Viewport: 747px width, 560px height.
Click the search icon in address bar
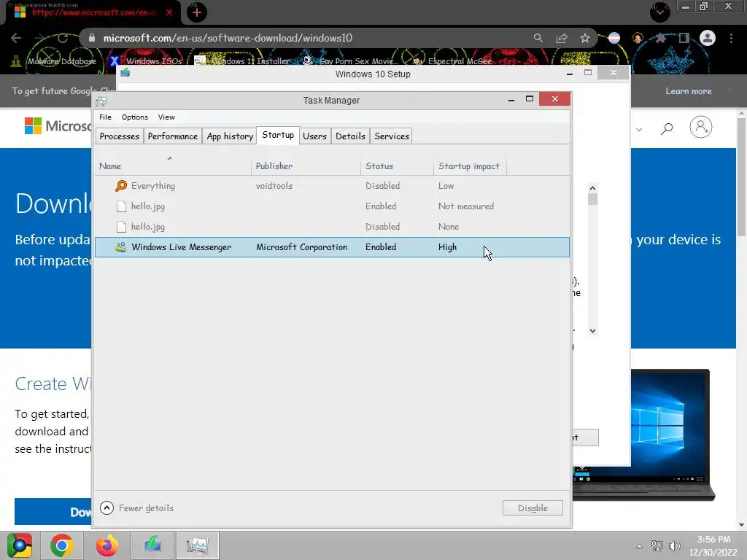pyautogui.click(x=538, y=38)
